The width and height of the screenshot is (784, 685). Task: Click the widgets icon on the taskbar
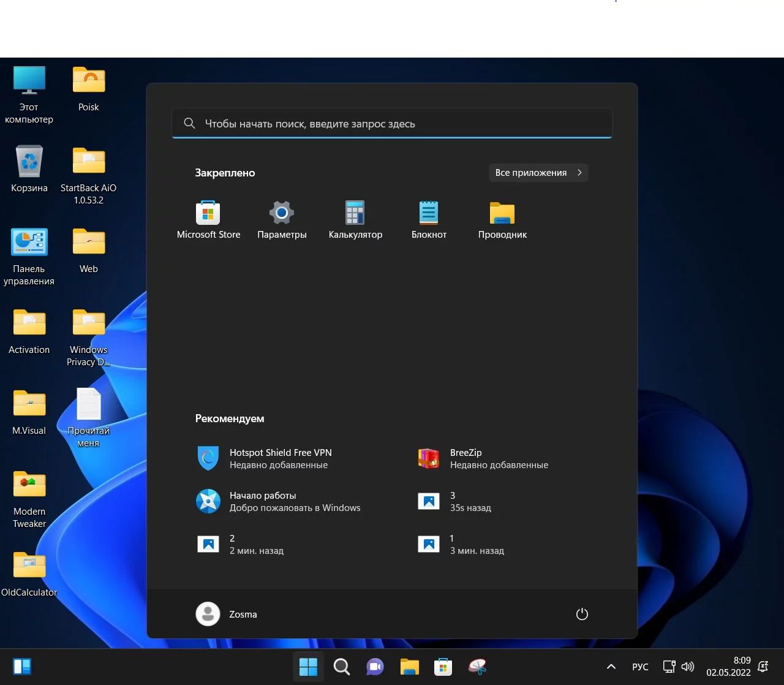[x=22, y=667]
